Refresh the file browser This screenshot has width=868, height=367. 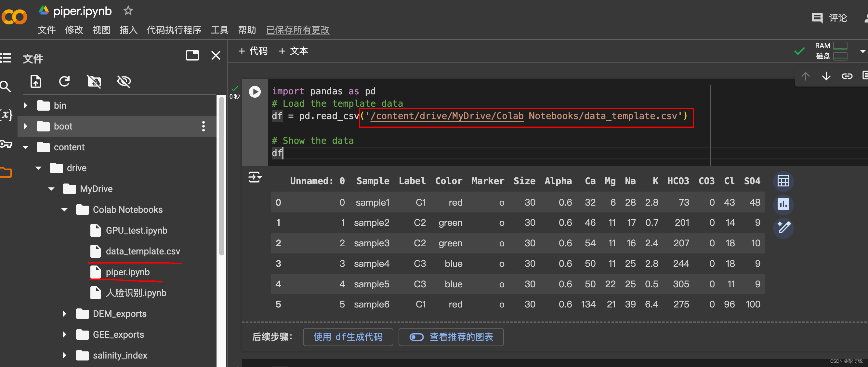pyautogui.click(x=64, y=82)
